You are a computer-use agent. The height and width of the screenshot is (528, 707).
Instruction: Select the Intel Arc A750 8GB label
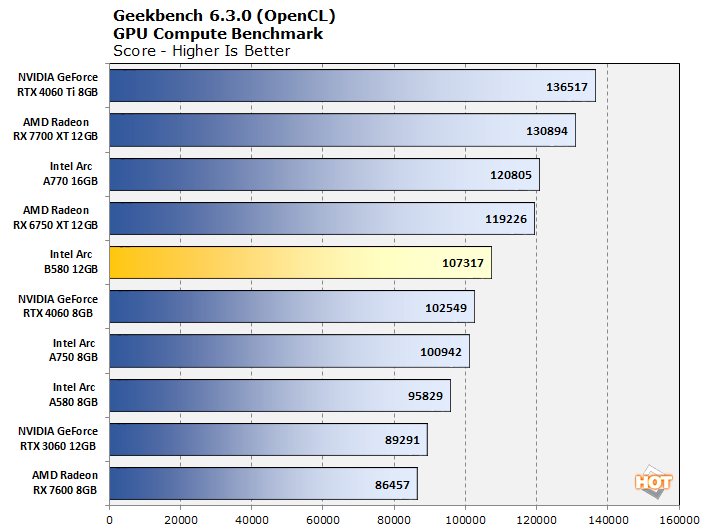coord(73,350)
